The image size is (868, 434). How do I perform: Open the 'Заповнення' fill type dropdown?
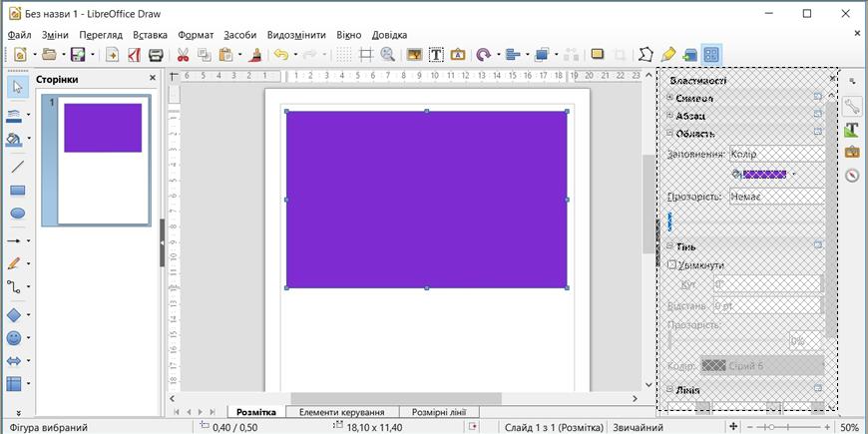click(x=775, y=154)
